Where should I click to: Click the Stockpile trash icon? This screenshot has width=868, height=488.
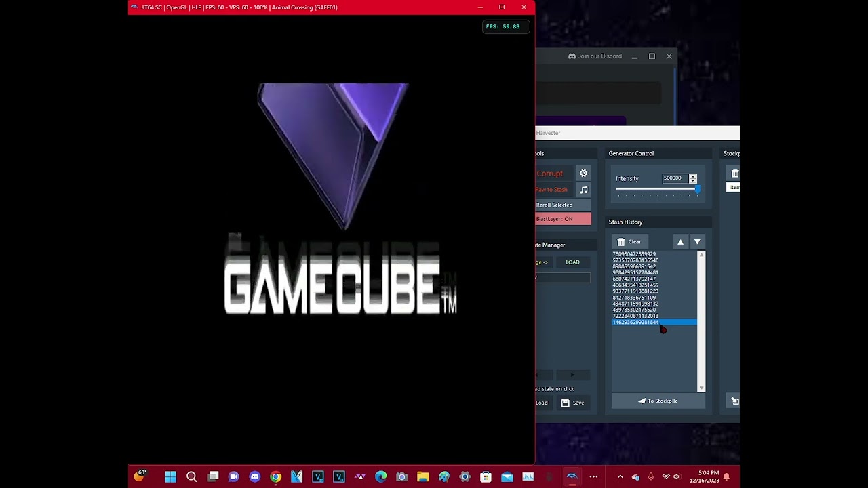click(734, 174)
